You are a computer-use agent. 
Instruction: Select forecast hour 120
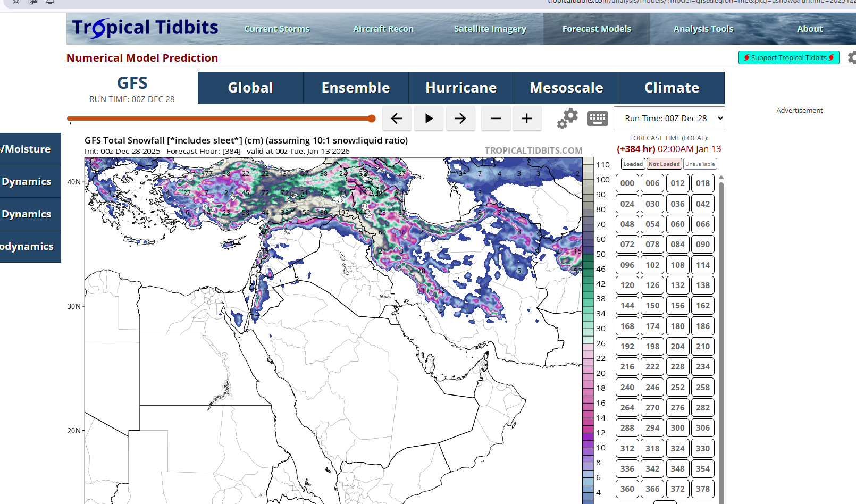[x=627, y=285]
